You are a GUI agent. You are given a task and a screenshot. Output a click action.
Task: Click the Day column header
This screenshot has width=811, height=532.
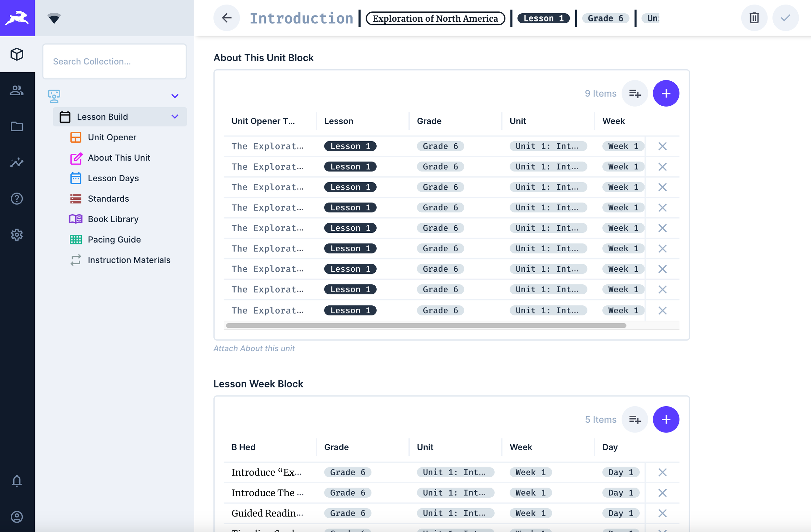(x=610, y=447)
